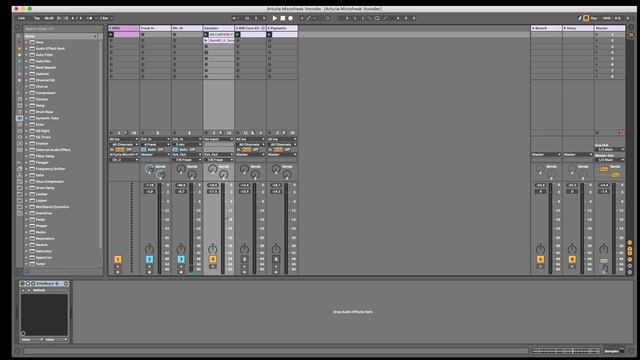Image resolution: width=640 pixels, height=360 pixels.
Task: Start playback with the Play button
Action: pyautogui.click(x=275, y=18)
